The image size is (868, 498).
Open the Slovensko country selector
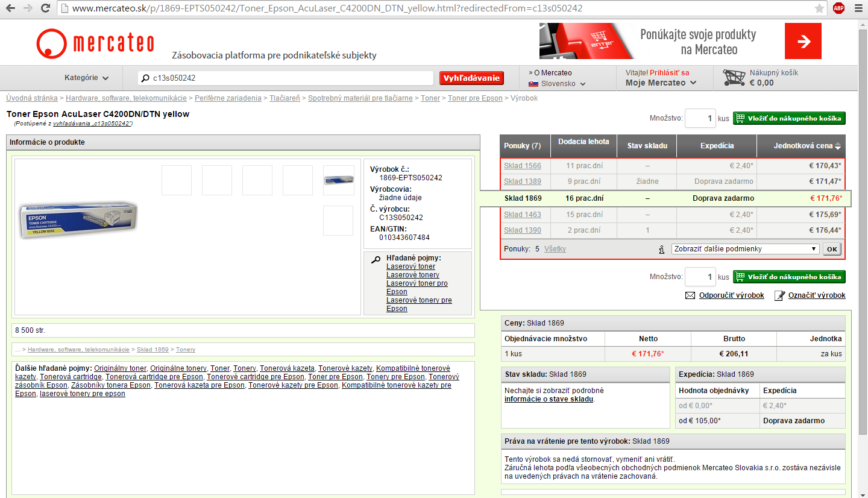coord(558,84)
